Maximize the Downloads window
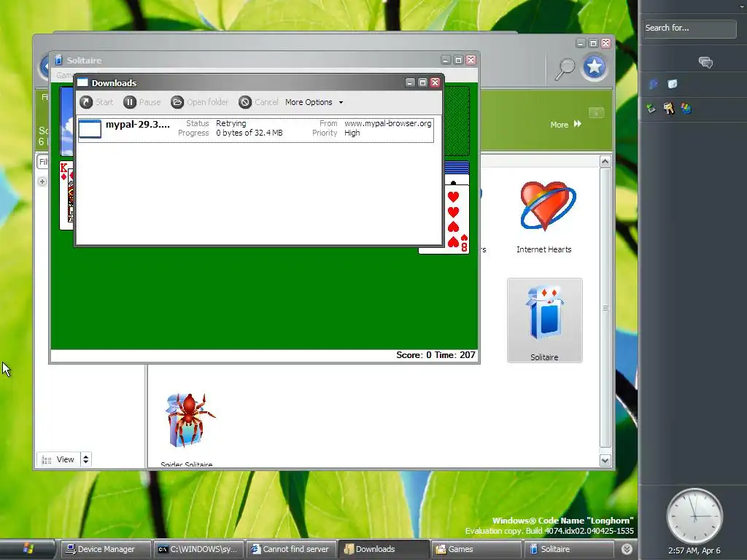 [x=422, y=82]
